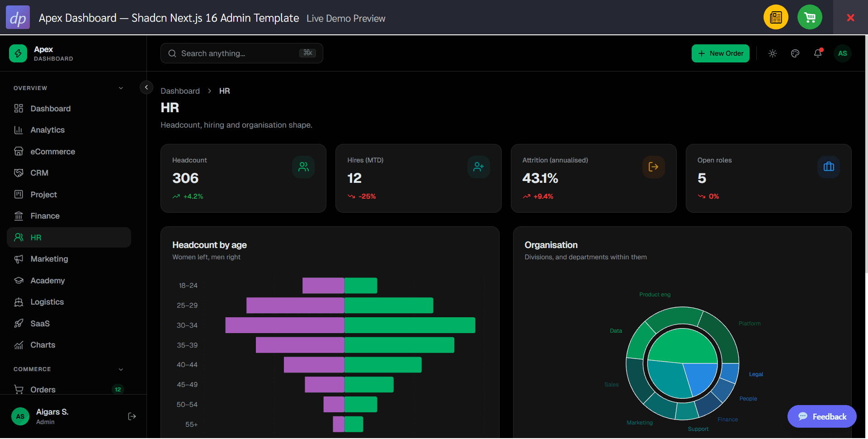This screenshot has height=439, width=868.
Task: Select the HR sidebar item
Action: click(x=69, y=238)
